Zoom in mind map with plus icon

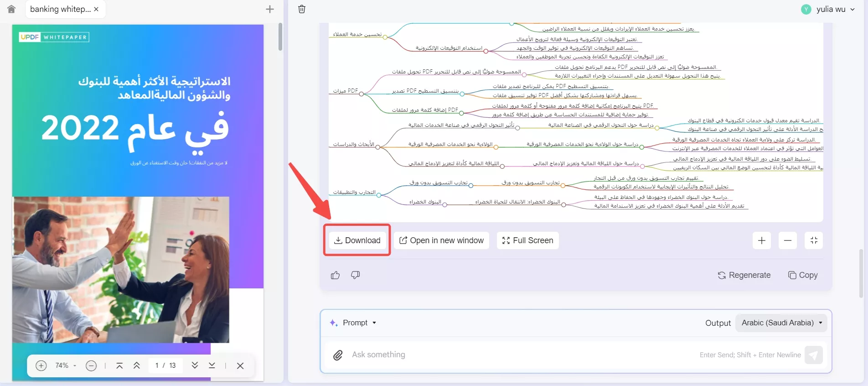pos(761,240)
